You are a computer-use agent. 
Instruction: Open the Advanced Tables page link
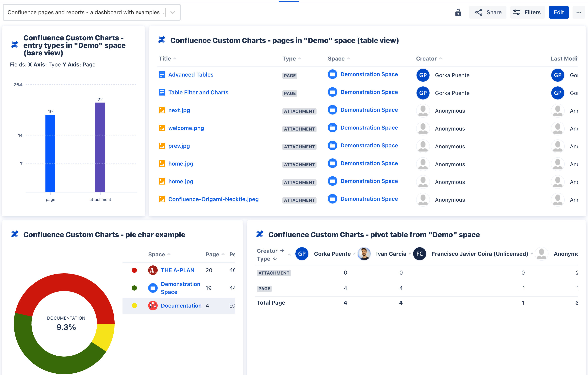point(191,75)
